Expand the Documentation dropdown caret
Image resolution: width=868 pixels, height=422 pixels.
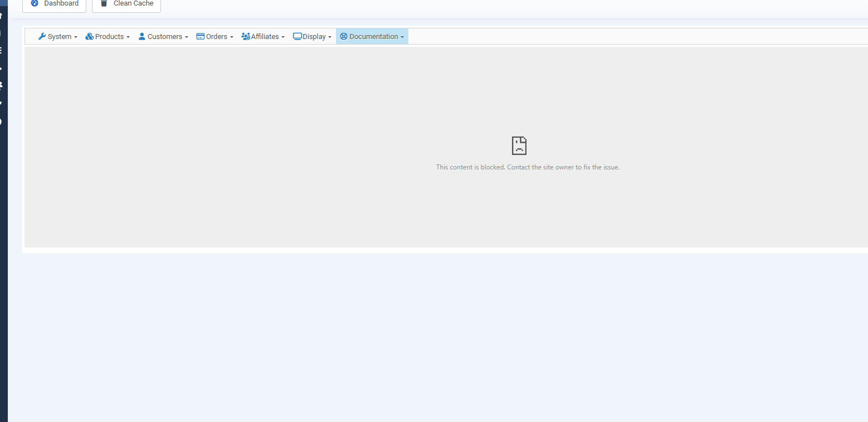[402, 37]
